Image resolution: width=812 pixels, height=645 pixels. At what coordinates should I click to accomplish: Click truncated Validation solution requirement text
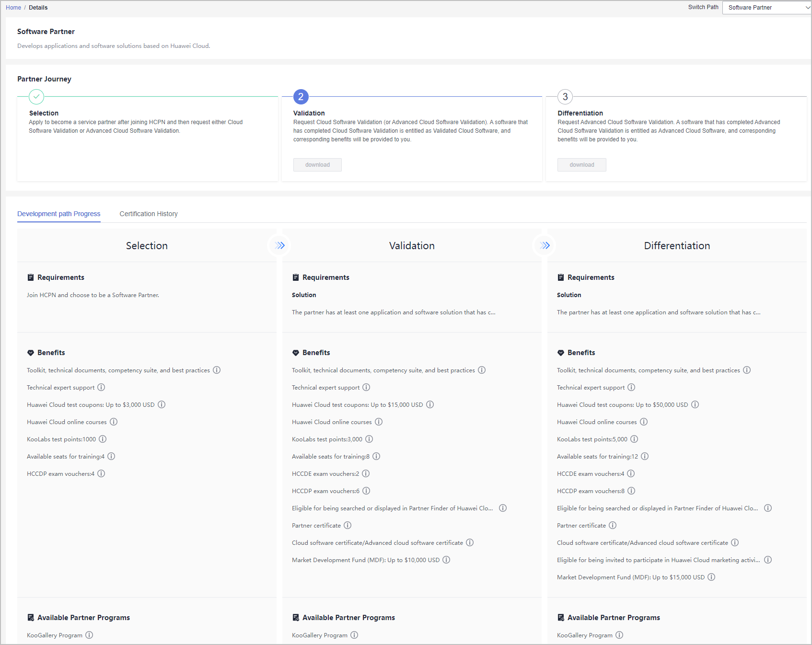click(394, 312)
